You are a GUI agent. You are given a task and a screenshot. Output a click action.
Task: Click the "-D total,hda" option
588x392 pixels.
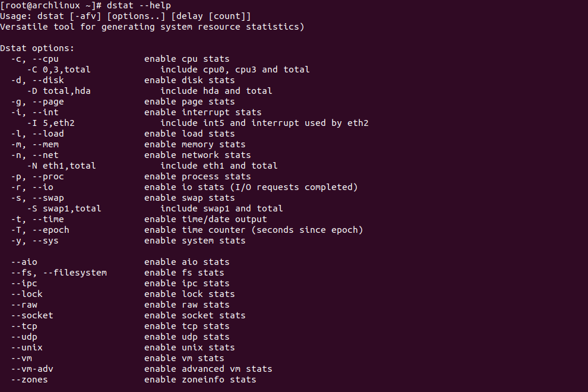click(59, 91)
